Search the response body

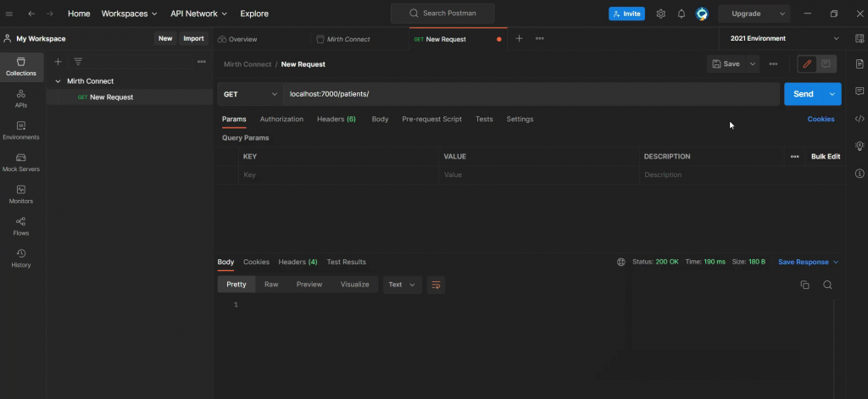pos(827,285)
